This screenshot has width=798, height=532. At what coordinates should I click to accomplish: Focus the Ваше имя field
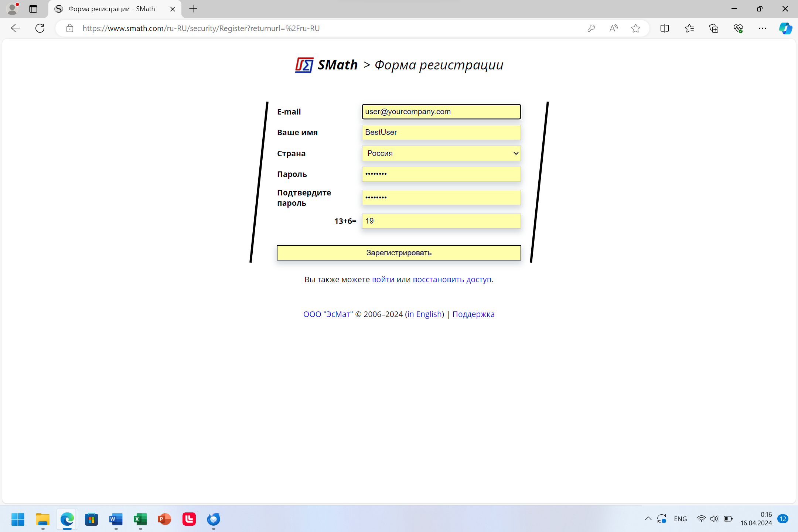coord(441,132)
